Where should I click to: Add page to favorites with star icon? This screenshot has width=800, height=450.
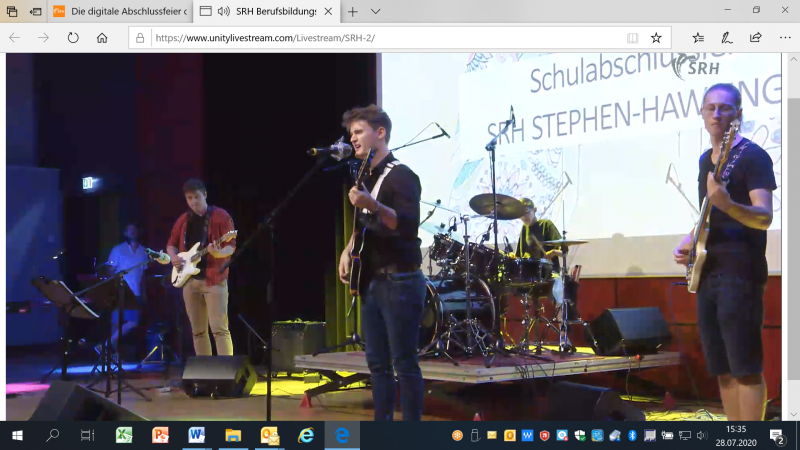(x=656, y=38)
